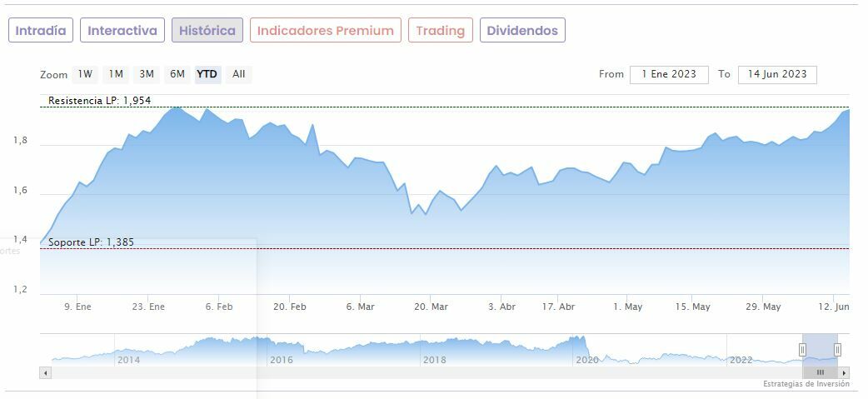Click the navigator left range handle
Viewport: 868px width, 399px height.
coord(803,350)
